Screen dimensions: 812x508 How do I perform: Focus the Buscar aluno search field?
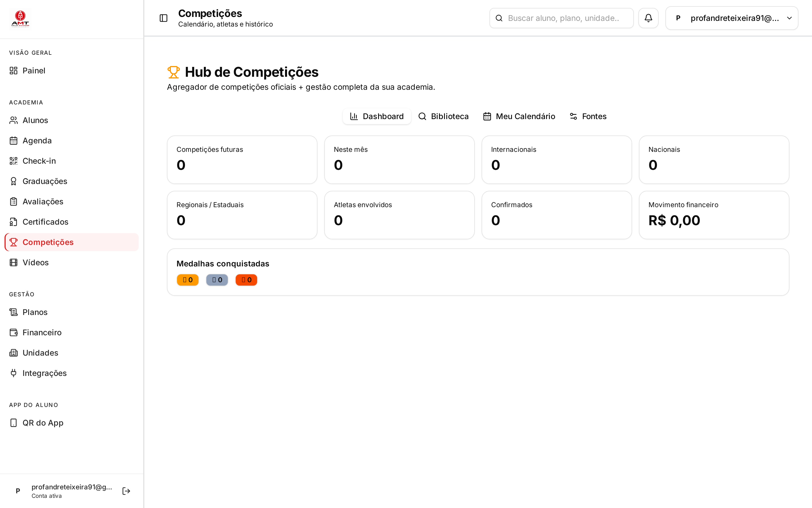click(x=561, y=18)
